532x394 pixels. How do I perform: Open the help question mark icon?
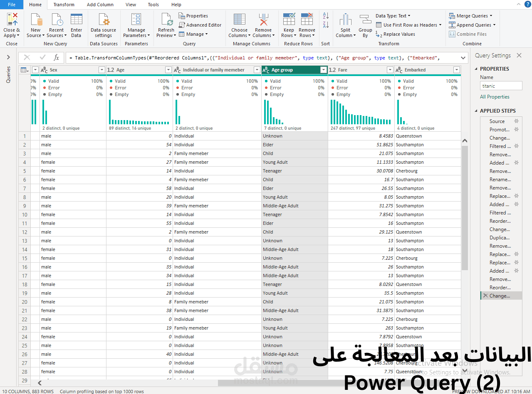click(528, 4)
